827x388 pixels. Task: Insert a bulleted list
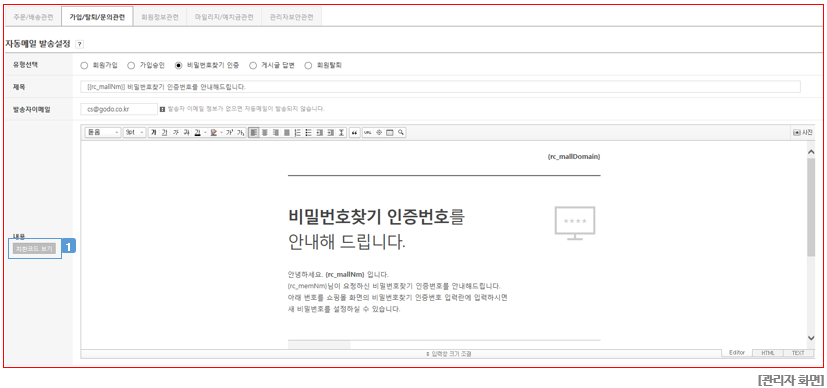point(309,133)
